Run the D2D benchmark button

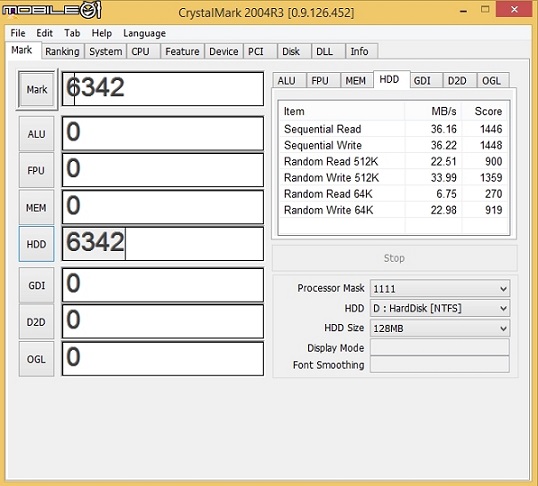(x=36, y=322)
